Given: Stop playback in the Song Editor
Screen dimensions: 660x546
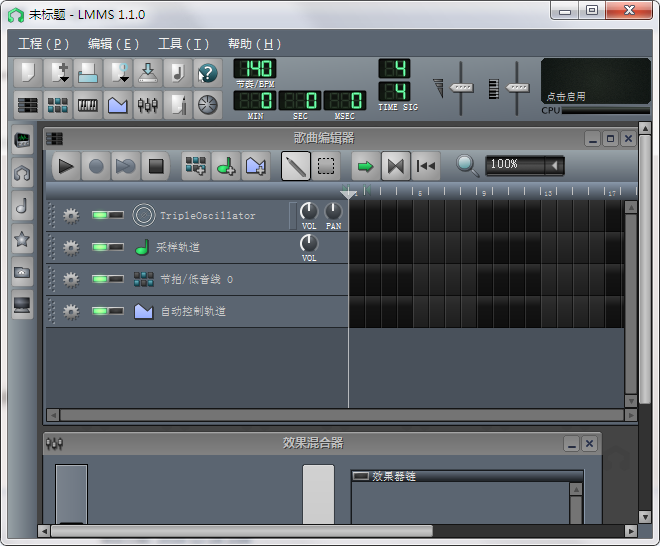Looking at the screenshot, I should click(x=155, y=166).
